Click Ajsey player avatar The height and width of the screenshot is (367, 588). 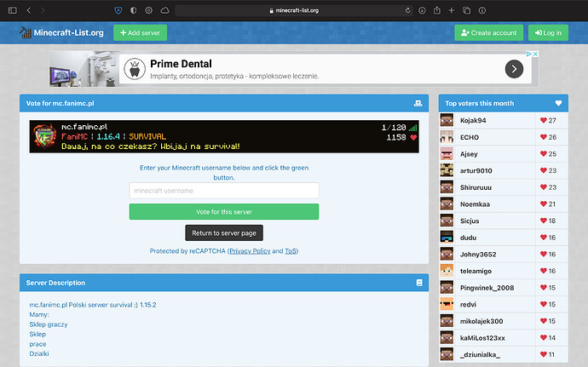[447, 154]
